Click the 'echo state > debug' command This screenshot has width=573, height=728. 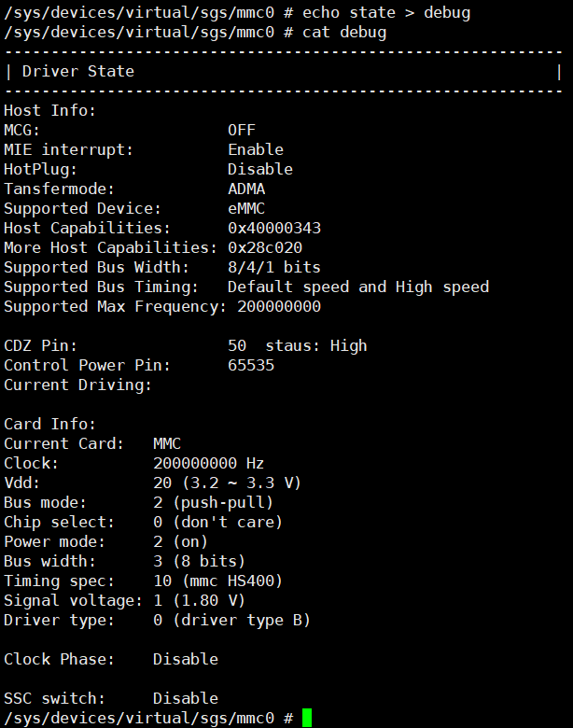(x=386, y=12)
